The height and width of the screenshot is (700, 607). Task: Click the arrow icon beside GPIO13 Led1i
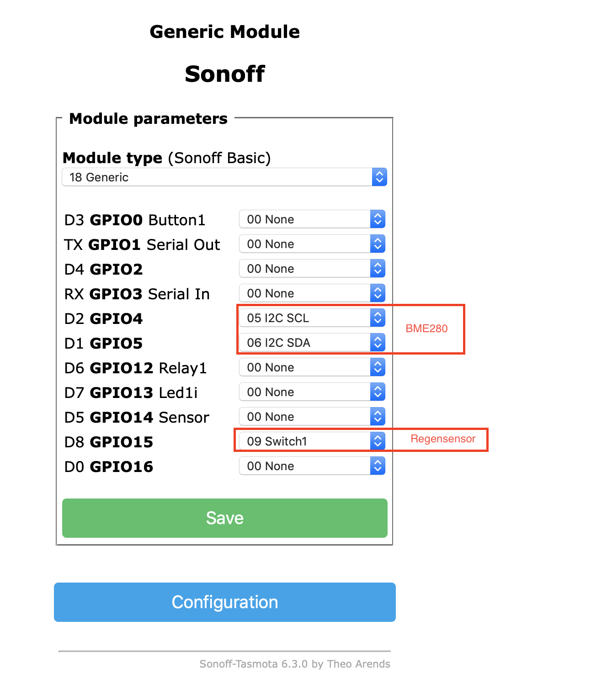coord(378,392)
